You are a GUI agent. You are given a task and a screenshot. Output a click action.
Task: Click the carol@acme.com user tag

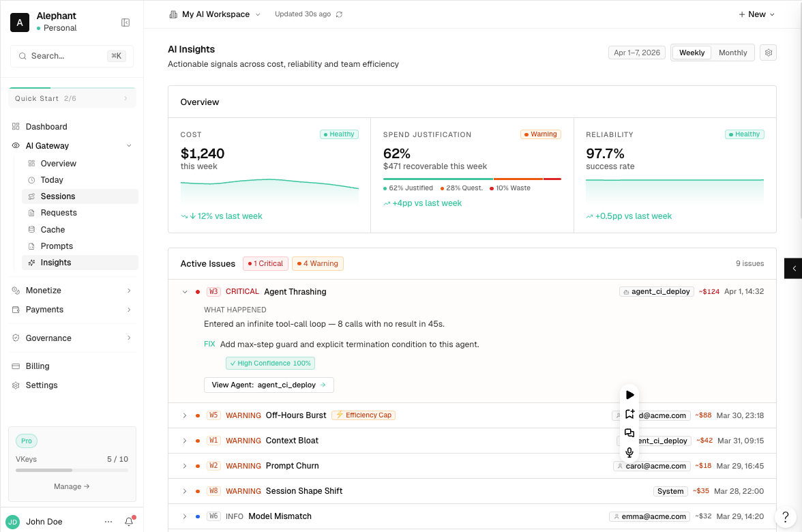pos(652,466)
